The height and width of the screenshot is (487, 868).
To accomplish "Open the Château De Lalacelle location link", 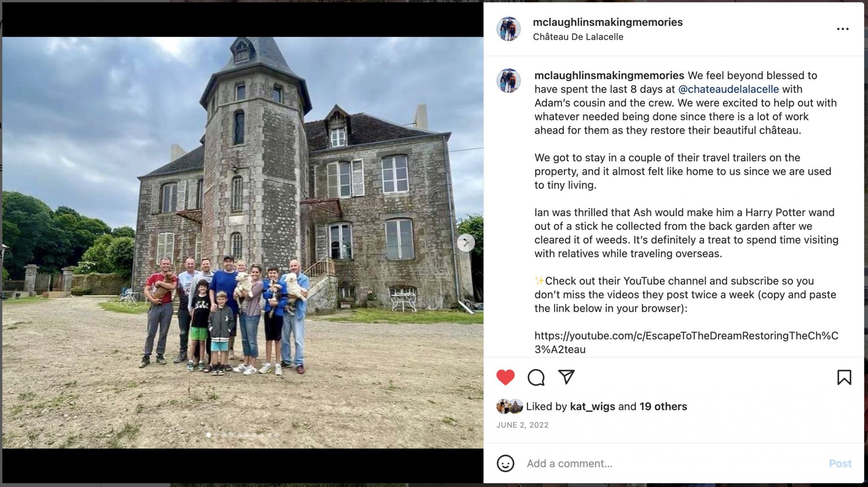I will coord(578,37).
